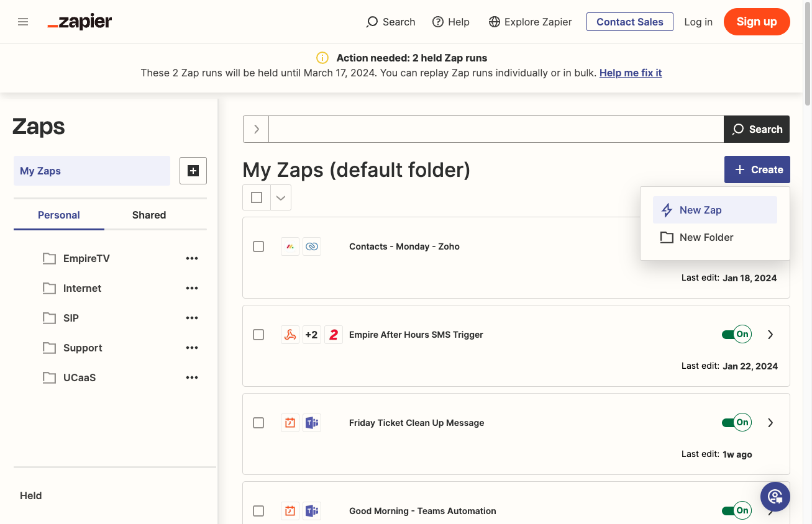
Task: Open Search in top navigation
Action: [x=391, y=22]
